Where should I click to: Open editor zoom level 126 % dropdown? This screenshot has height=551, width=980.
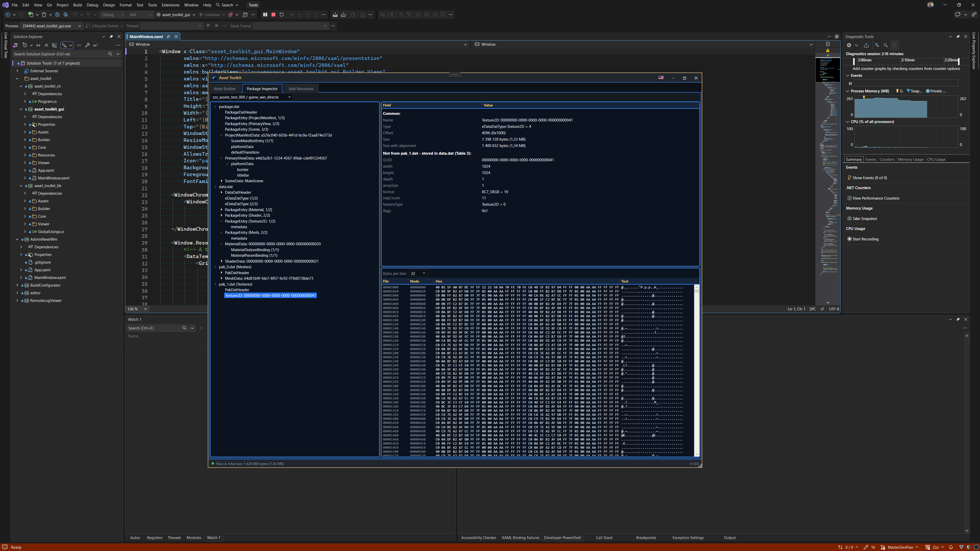point(137,309)
